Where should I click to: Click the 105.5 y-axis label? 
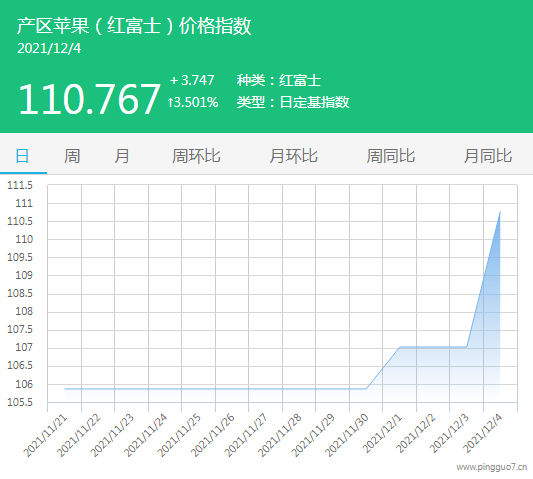pos(20,402)
